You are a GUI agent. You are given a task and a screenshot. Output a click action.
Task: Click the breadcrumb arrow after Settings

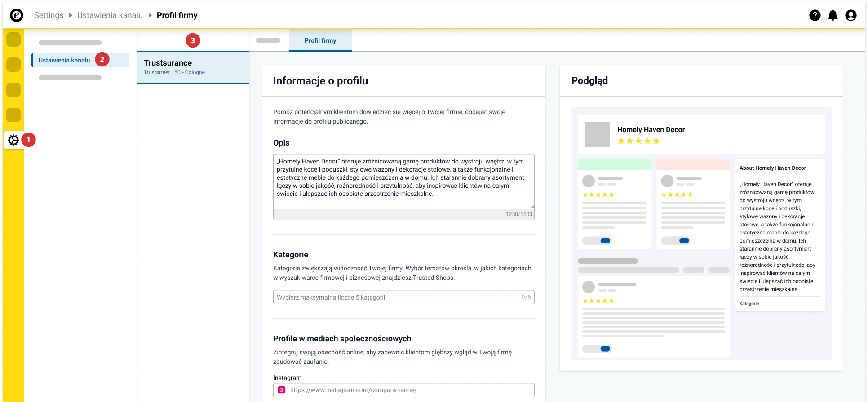pyautogui.click(x=71, y=15)
